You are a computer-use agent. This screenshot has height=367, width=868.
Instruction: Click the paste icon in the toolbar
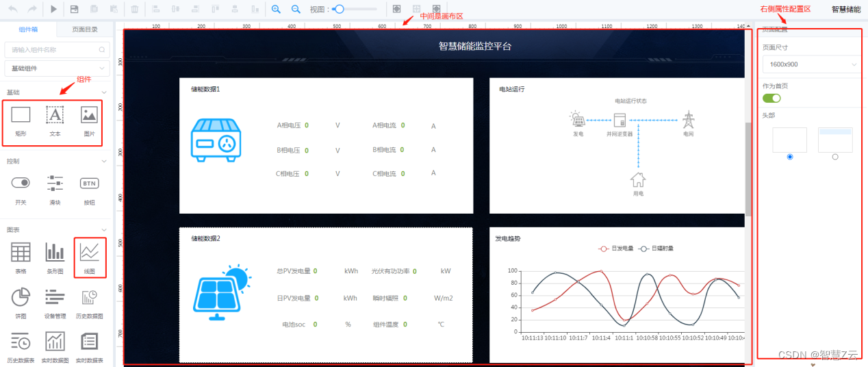(x=114, y=9)
